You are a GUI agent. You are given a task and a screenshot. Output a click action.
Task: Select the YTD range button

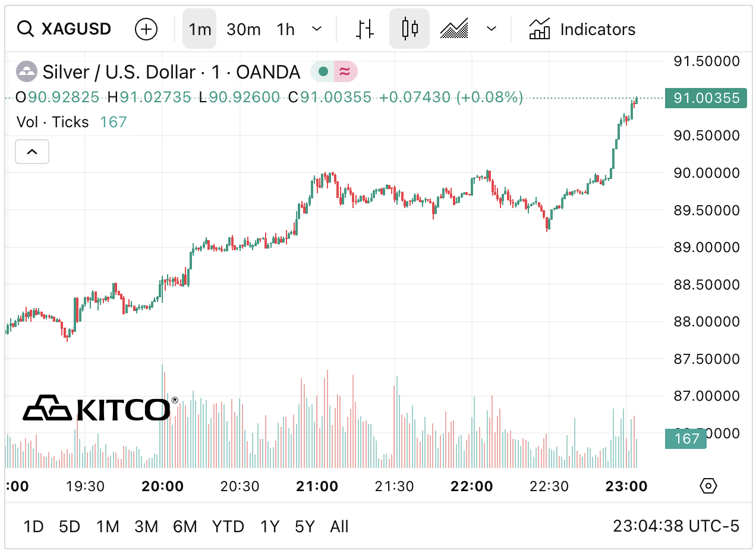pos(228,526)
